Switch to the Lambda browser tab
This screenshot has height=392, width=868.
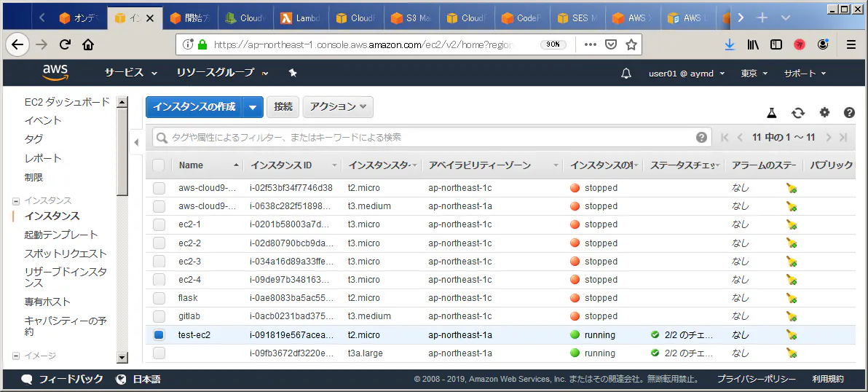(301, 18)
